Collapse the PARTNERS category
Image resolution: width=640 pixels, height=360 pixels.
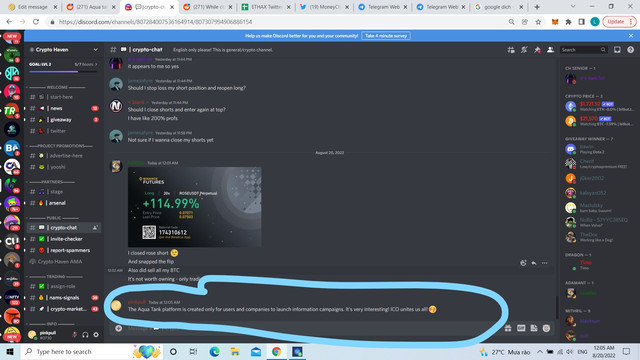[51, 182]
